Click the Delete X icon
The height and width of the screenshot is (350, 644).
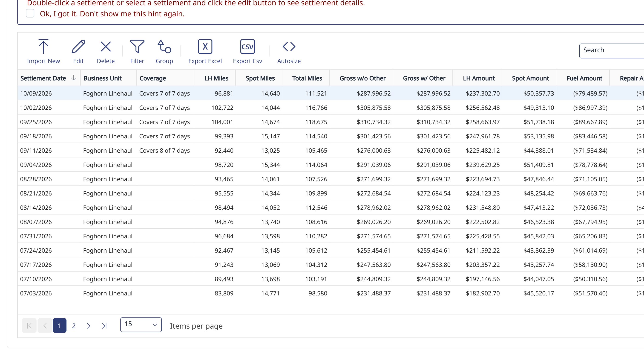106,46
